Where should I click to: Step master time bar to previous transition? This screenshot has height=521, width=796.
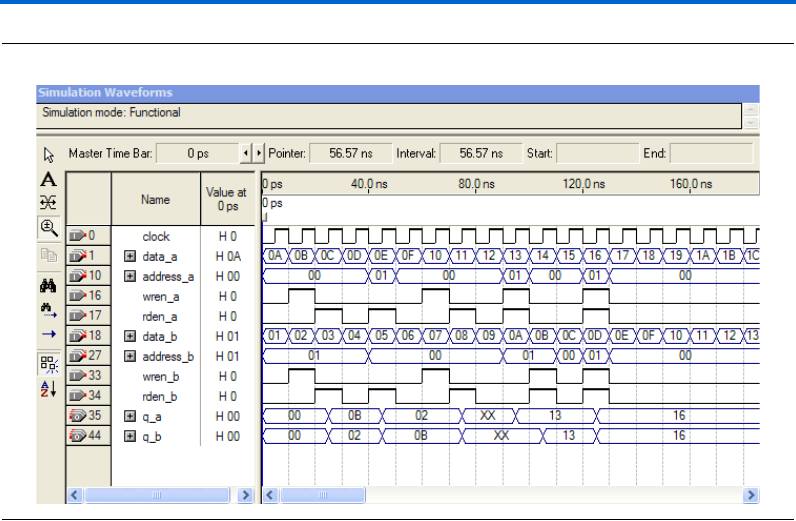248,154
